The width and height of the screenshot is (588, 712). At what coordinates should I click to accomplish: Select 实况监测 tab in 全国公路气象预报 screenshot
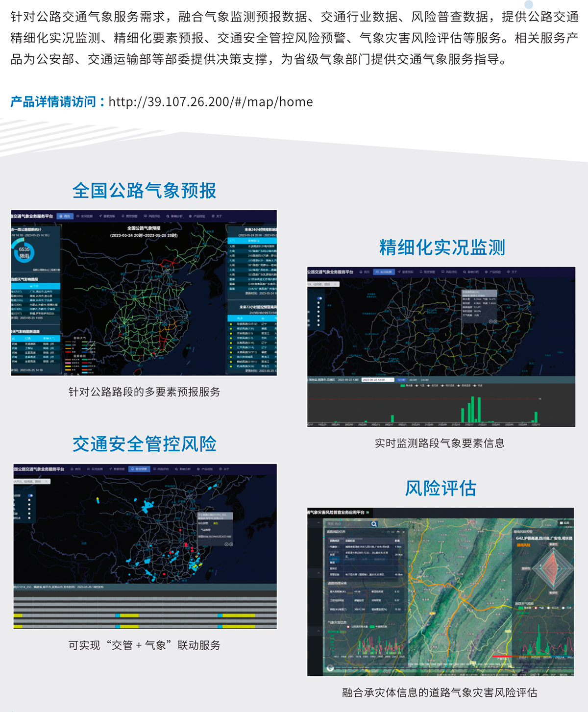pyautogui.click(x=84, y=216)
